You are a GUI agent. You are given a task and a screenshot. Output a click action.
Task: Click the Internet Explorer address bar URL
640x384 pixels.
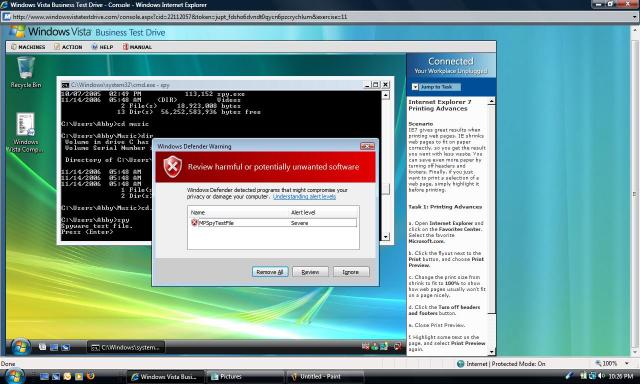[x=180, y=17]
